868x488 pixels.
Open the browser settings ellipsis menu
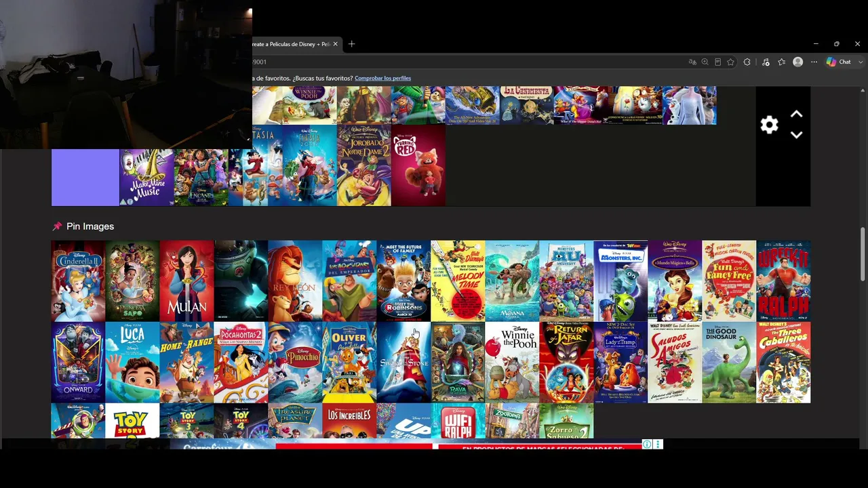pos(814,62)
